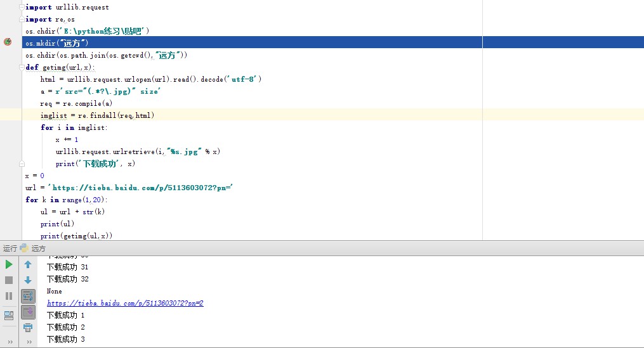Collapse the getimg function definition fold marker

click(21, 67)
